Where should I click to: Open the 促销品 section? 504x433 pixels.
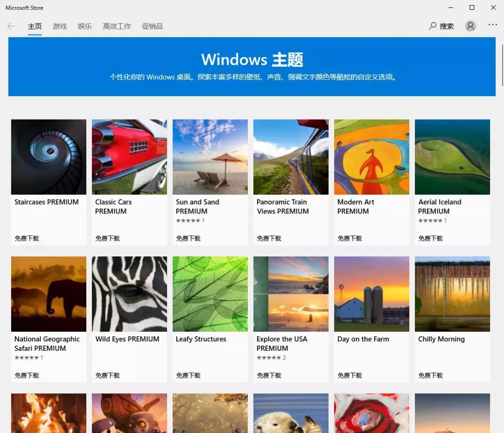(153, 26)
